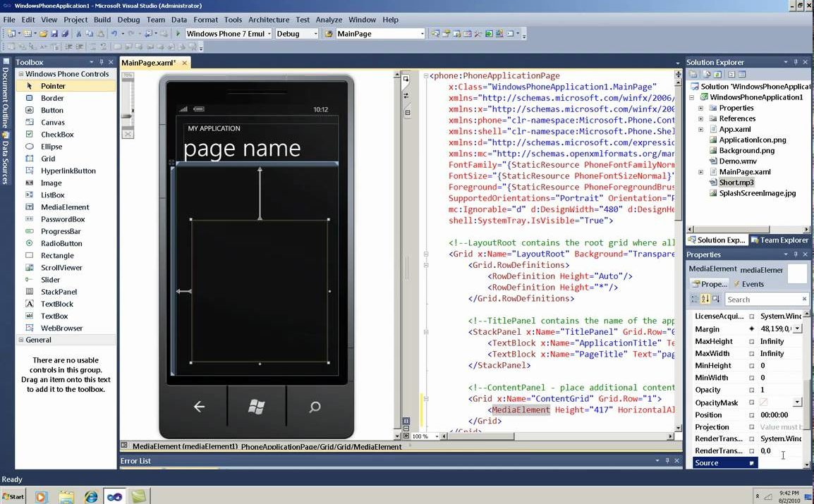
Task: Sort properties alphabetically with A-Z icon
Action: [705, 299]
